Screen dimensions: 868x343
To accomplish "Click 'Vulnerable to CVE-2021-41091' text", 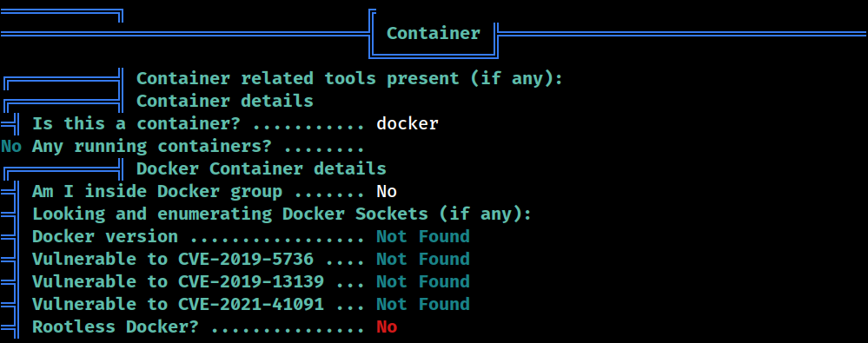I will tap(178, 304).
